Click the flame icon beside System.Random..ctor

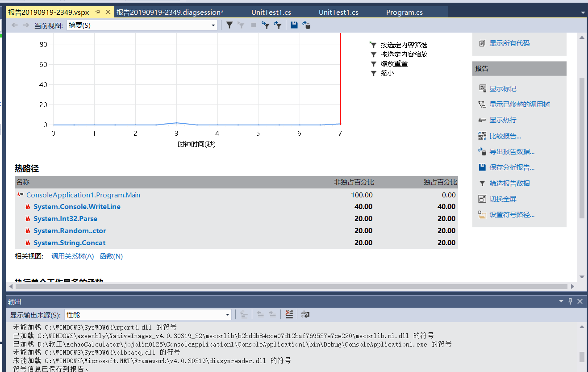pyautogui.click(x=28, y=231)
